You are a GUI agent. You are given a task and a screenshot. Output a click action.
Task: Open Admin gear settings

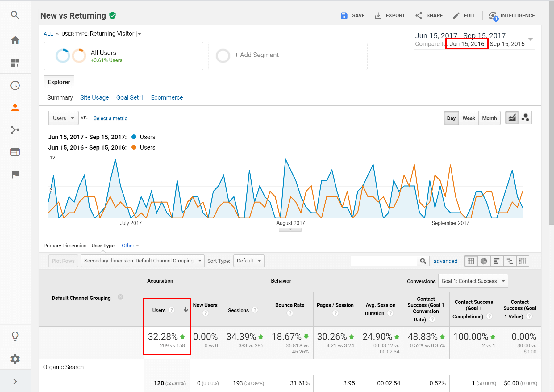coord(15,359)
